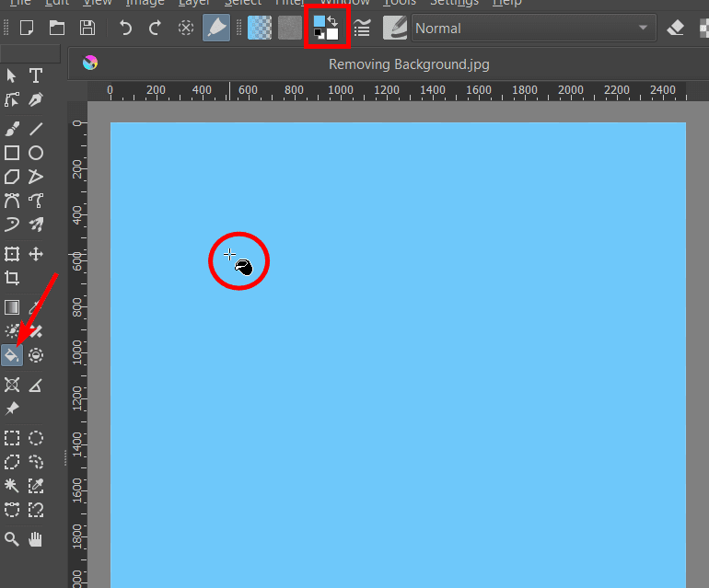Select the Ellipse tool

[36, 154]
